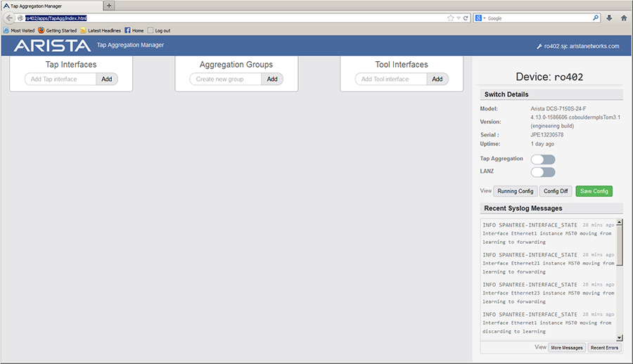The width and height of the screenshot is (633, 364).
Task: Reload the page with the refresh icon
Action: point(466,18)
